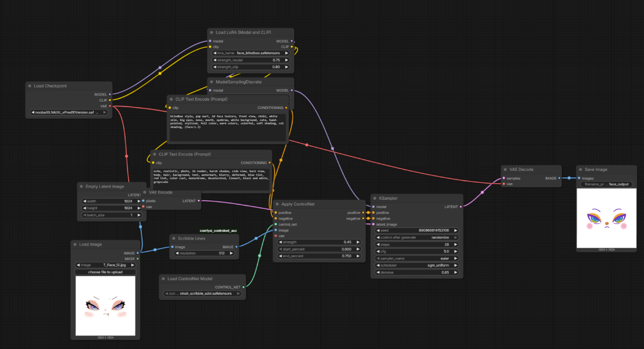Click the VAE output socket on Load Checkpoint

(x=110, y=106)
